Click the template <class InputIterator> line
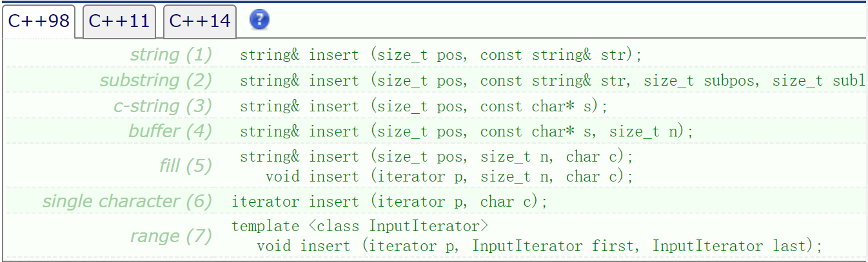868x262 pixels. point(360,226)
